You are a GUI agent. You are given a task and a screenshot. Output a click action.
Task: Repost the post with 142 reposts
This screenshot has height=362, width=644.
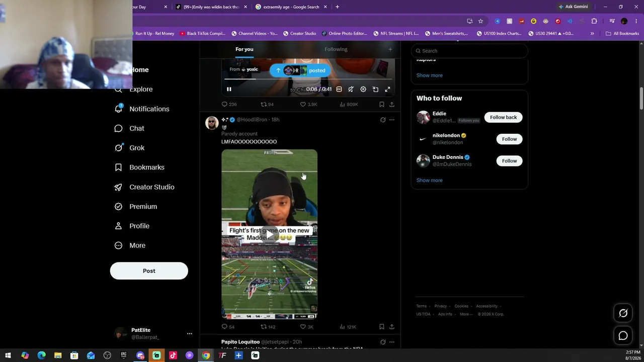click(x=268, y=327)
